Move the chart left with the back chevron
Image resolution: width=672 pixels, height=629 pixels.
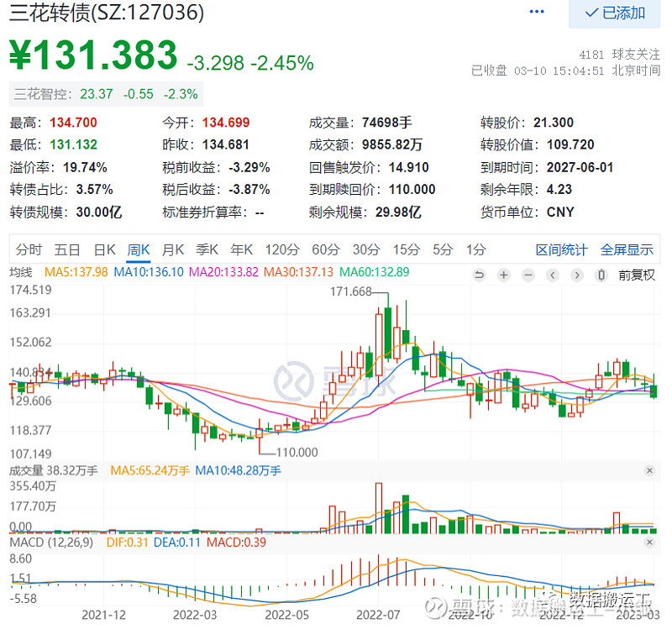click(x=553, y=275)
